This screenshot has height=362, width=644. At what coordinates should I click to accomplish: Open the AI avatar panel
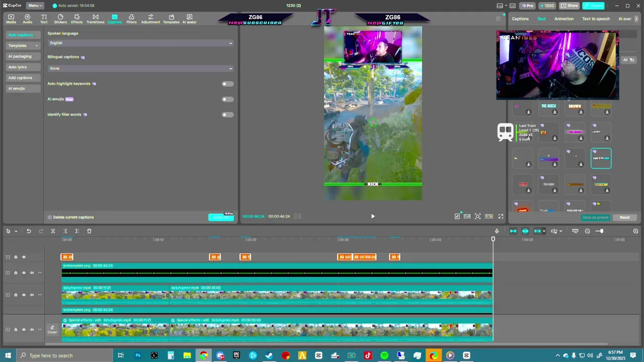pyautogui.click(x=190, y=19)
